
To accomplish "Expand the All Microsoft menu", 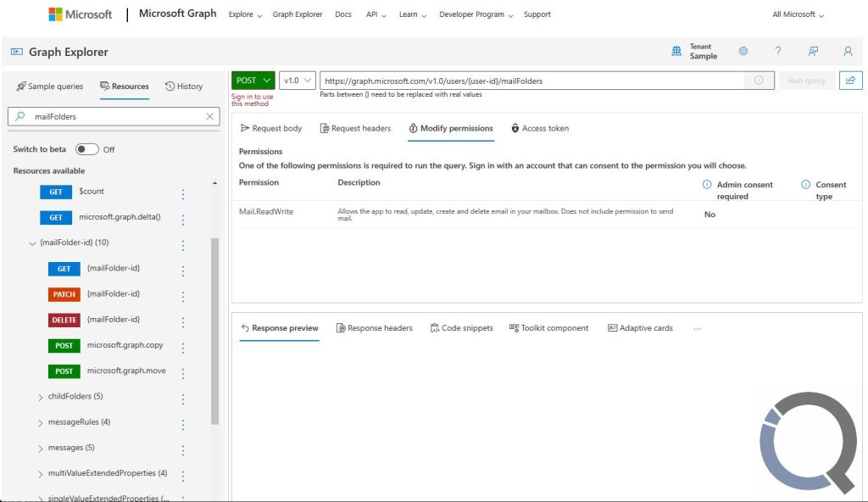I will point(798,14).
